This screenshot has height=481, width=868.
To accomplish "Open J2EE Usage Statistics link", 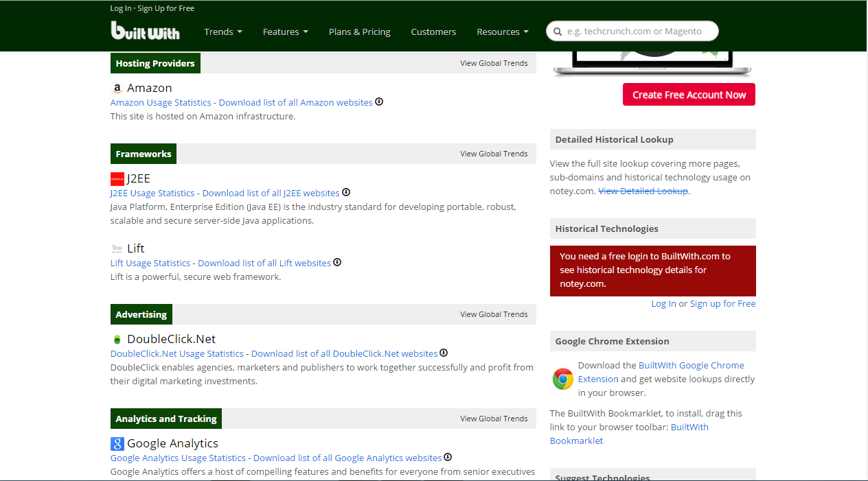I will point(152,193).
